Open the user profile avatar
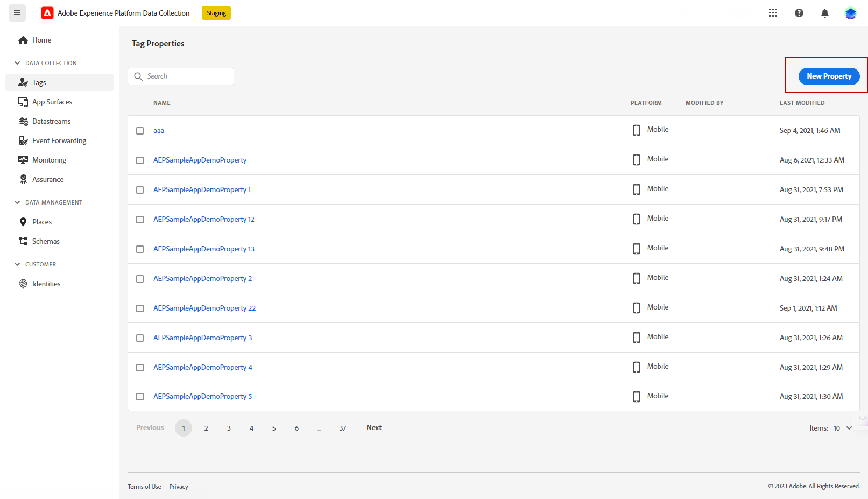 click(x=850, y=13)
